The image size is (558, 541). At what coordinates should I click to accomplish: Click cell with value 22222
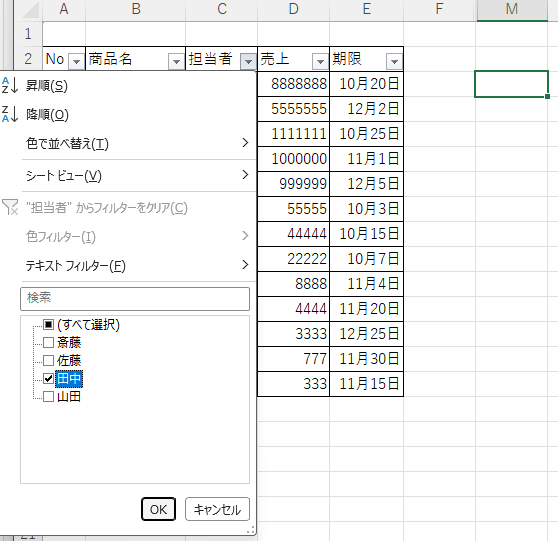(x=293, y=259)
